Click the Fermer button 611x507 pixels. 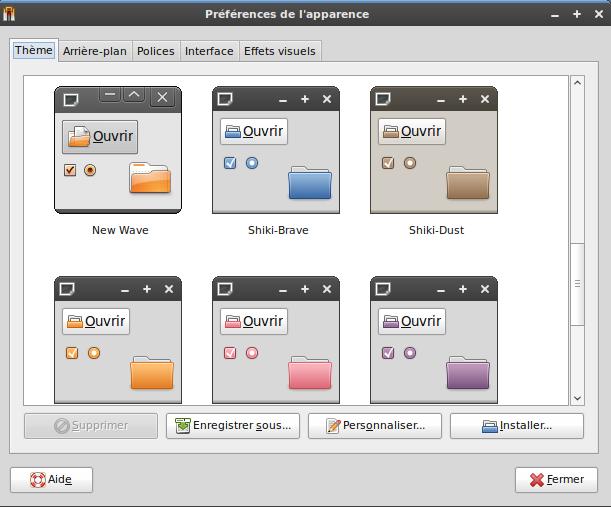(556, 480)
